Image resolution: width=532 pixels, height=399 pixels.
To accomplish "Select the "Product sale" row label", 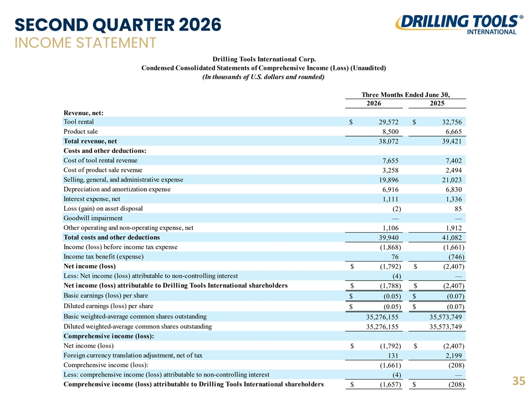I will pos(80,131).
